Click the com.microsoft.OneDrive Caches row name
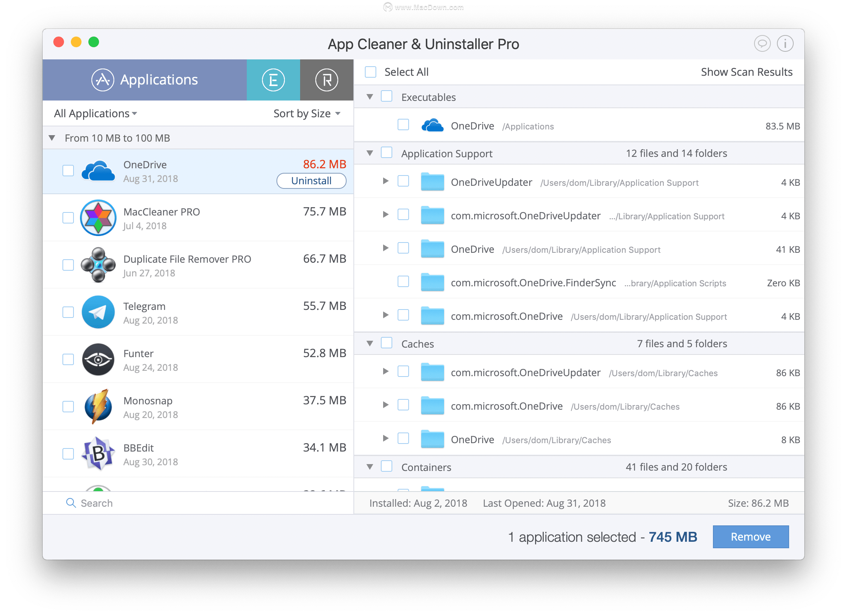 point(507,406)
